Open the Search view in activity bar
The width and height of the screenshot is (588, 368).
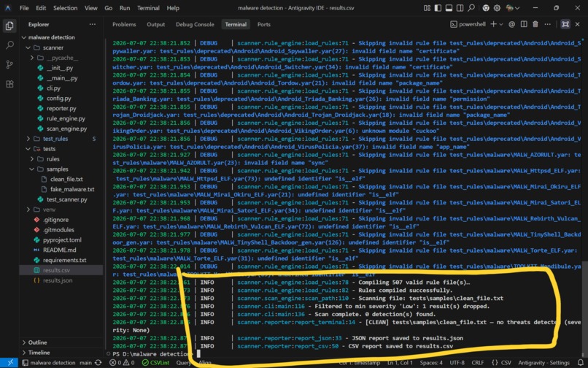coord(9,45)
